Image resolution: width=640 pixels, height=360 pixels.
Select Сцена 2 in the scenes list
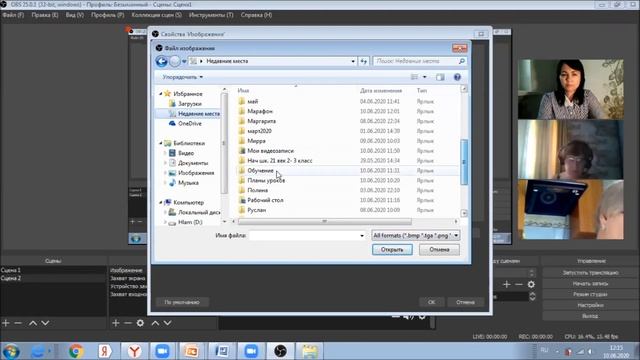click(53, 278)
